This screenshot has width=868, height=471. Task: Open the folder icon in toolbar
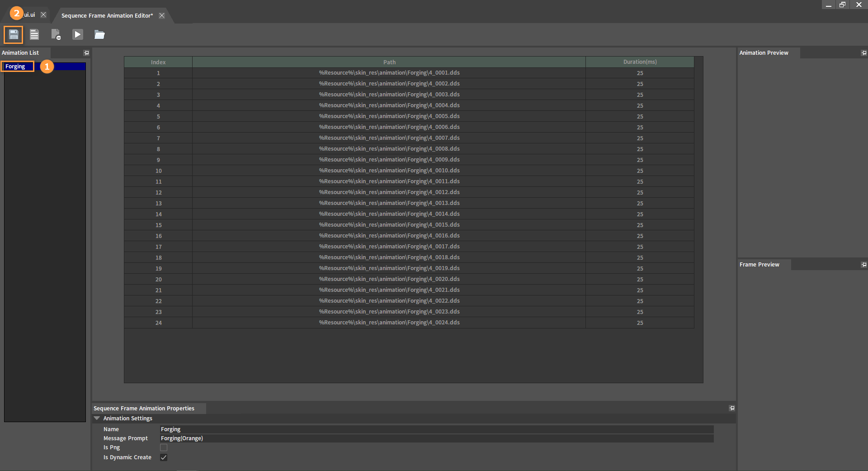coord(99,34)
